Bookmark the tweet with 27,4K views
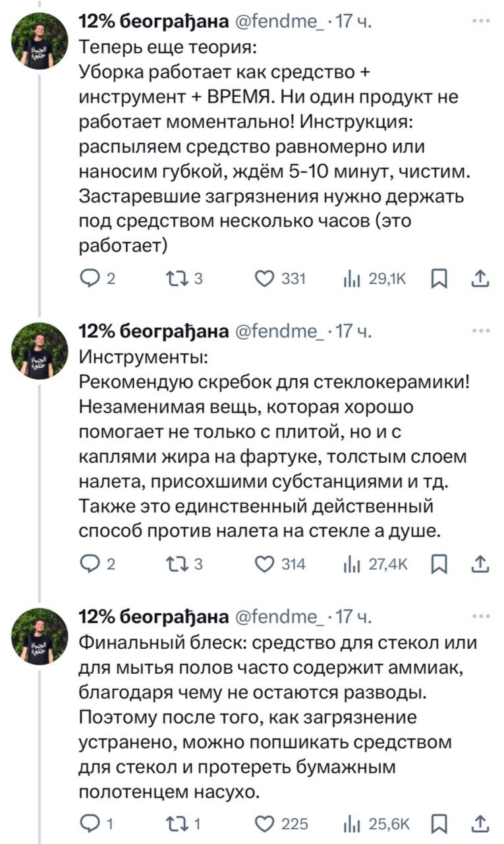Viewport: 504px width, 844px height. point(437,564)
